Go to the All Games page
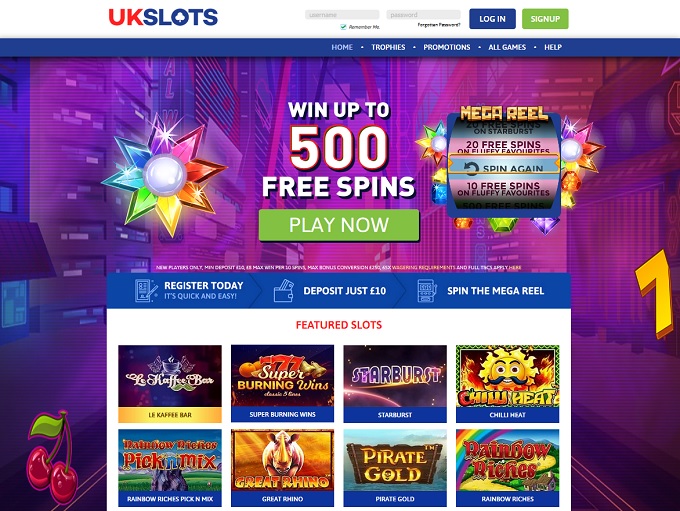The width and height of the screenshot is (680, 511). 507,47
